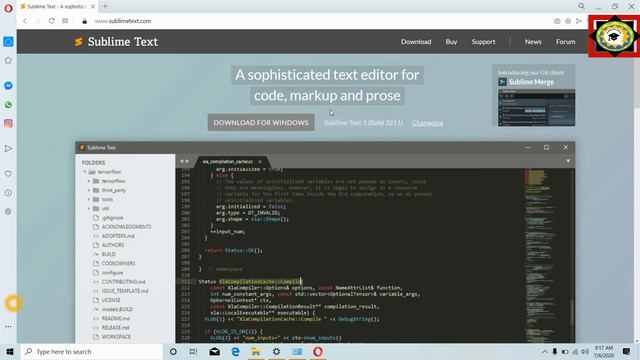This screenshot has height=360, width=640.
Task: Open the heart bookmarks sidebar icon
Action: click(8, 174)
